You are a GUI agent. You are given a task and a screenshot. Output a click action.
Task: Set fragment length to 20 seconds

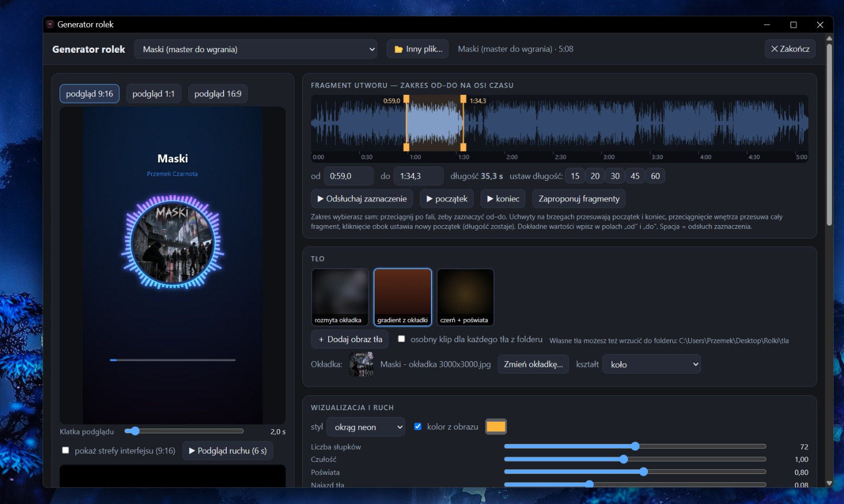click(595, 176)
